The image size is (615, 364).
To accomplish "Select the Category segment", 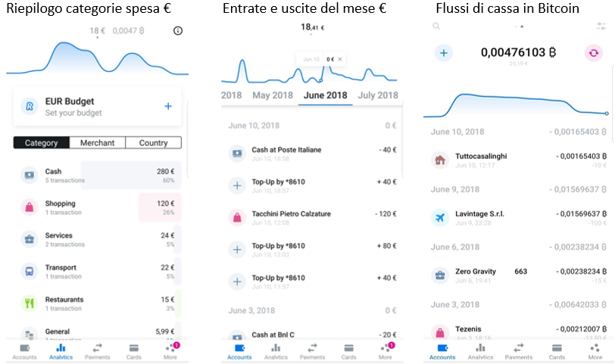I will click(41, 142).
